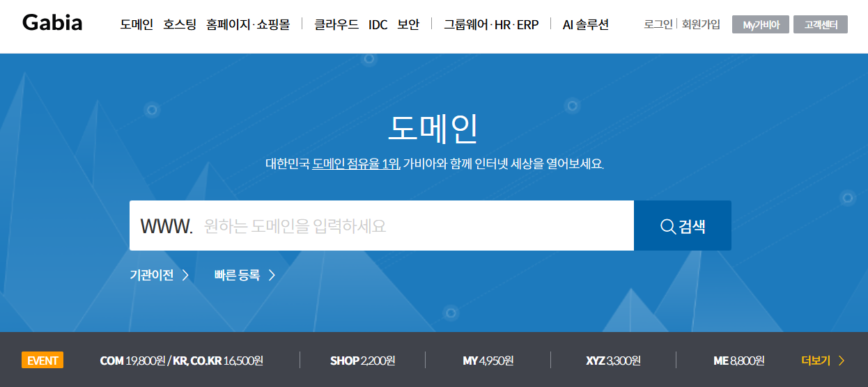Click the magnifier icon in 검색 button
Viewport: 868px width, 387px height.
click(667, 226)
